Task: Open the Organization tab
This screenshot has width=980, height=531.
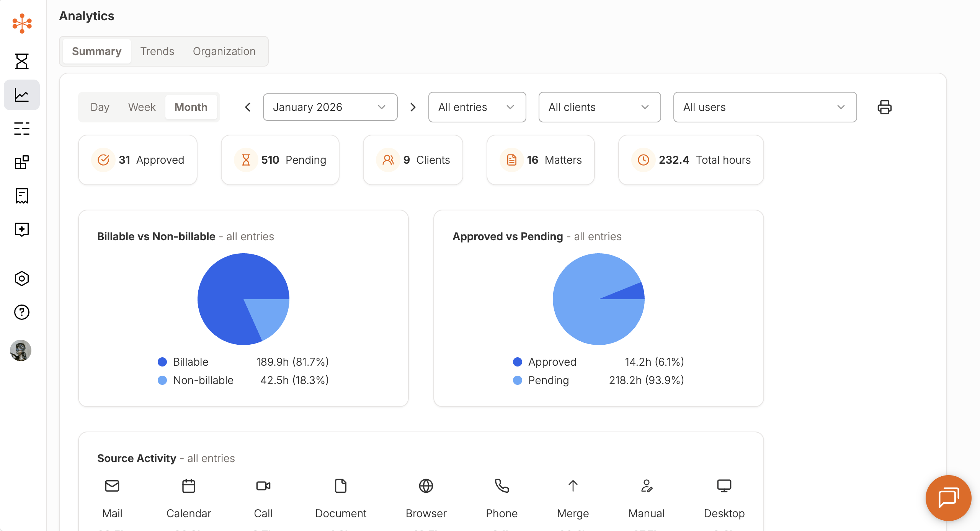Action: click(224, 51)
